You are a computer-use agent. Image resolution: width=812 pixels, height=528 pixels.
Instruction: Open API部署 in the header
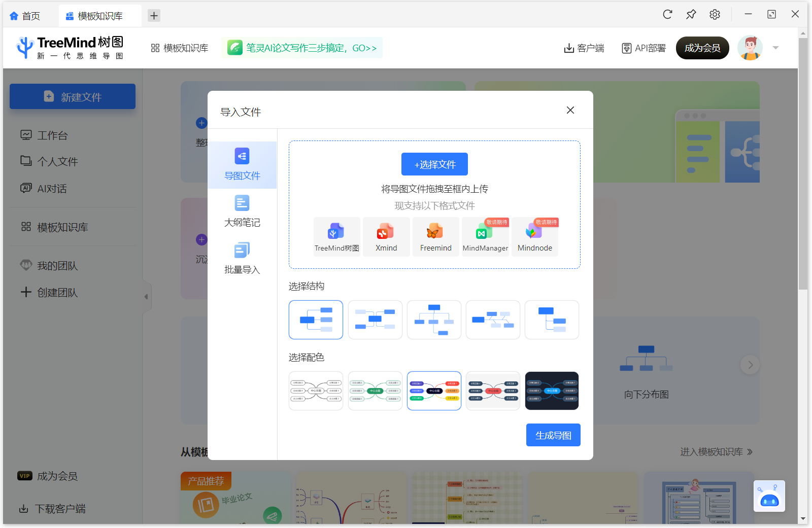point(644,48)
